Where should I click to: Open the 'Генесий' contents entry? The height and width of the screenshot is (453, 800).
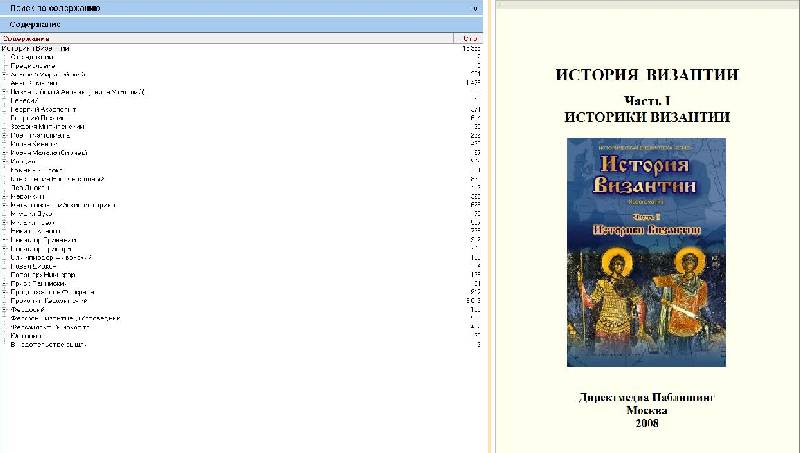(24, 101)
